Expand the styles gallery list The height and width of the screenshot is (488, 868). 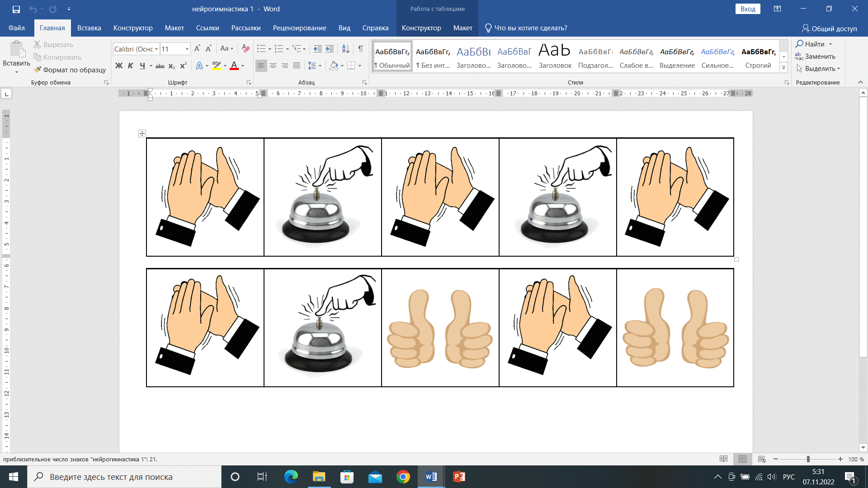pyautogui.click(x=784, y=68)
